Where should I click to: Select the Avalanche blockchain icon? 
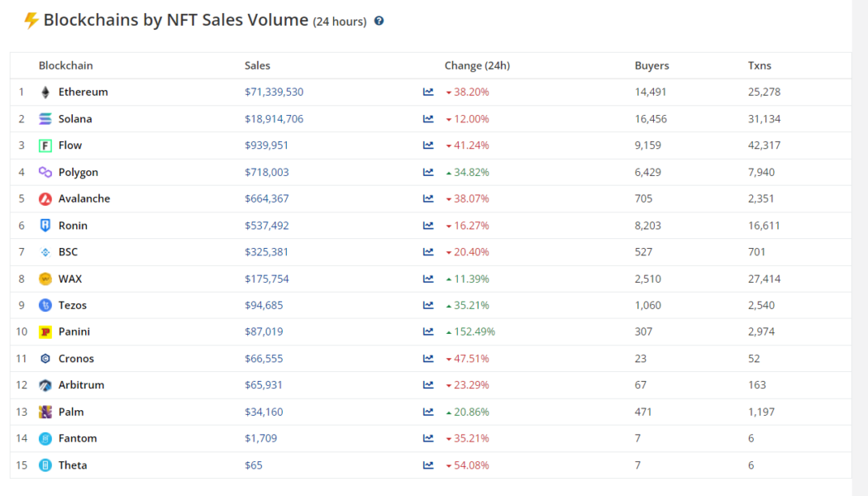click(x=45, y=198)
